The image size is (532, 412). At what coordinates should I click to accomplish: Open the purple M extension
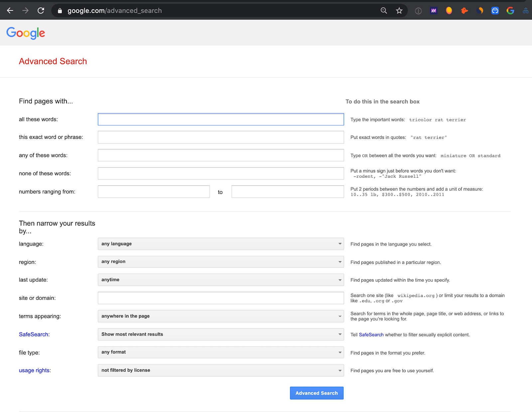(x=434, y=11)
